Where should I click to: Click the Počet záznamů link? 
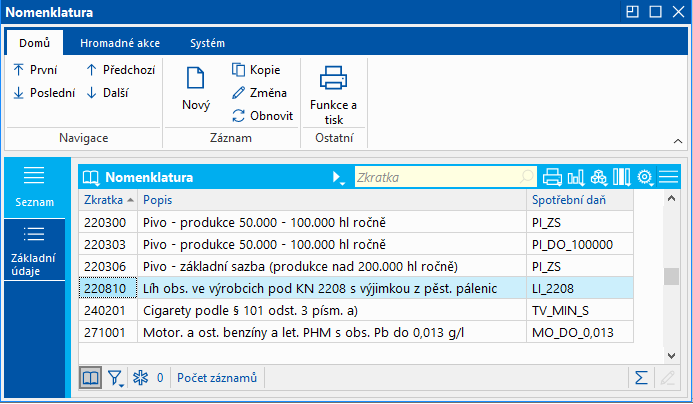pyautogui.click(x=217, y=377)
